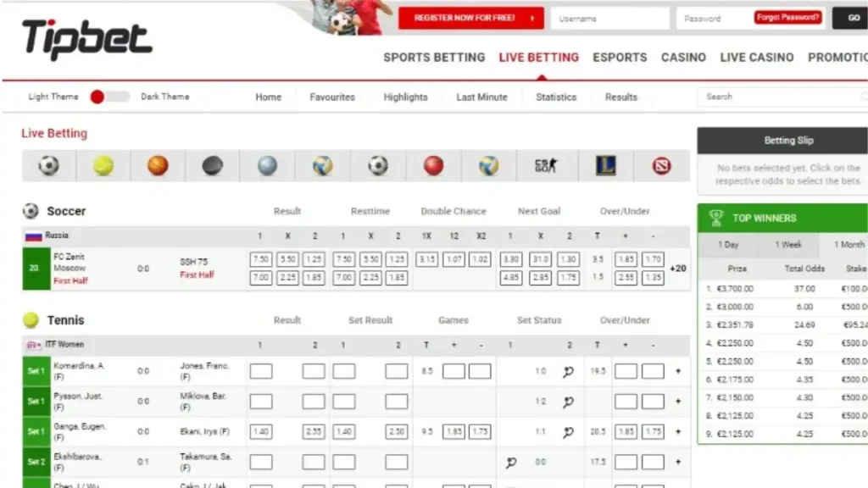Click the serve racket icon in Ekshibarova row

click(511, 462)
